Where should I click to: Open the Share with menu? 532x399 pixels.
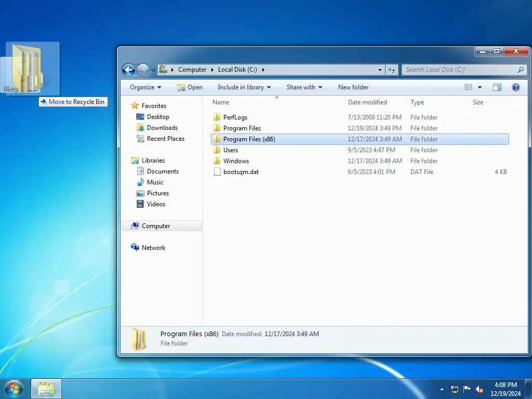tap(304, 87)
